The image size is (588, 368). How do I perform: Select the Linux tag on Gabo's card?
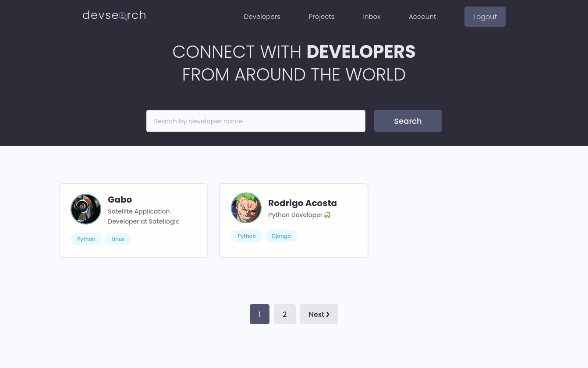[x=118, y=239]
